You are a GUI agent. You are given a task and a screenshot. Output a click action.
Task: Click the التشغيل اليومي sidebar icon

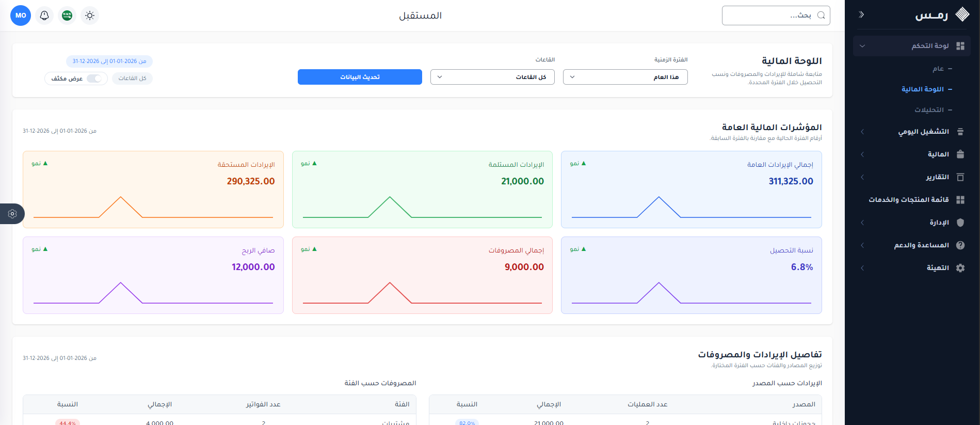(960, 132)
